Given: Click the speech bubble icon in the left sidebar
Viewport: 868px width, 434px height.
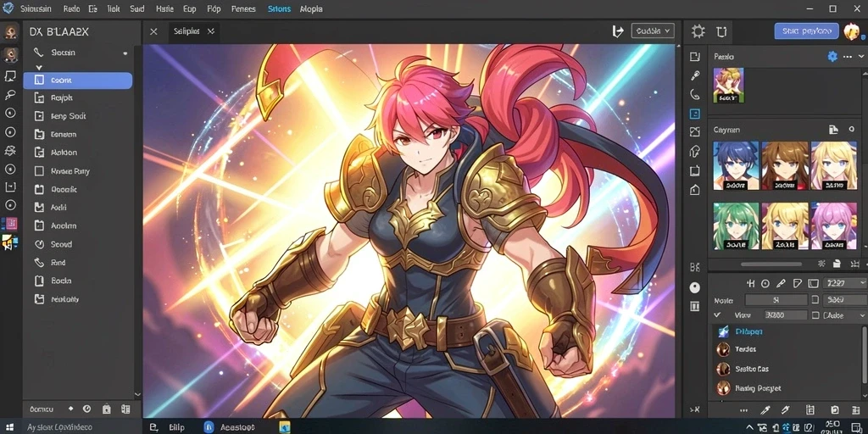Looking at the screenshot, I should [x=10, y=75].
